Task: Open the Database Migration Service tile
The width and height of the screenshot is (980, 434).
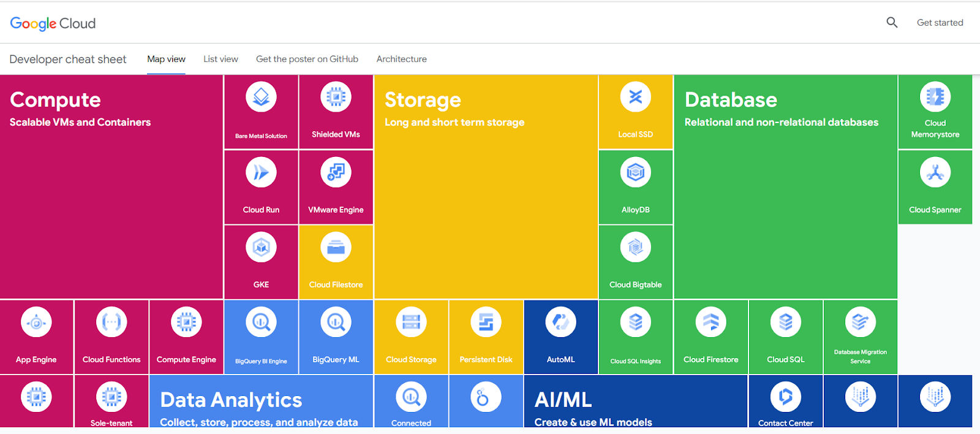Action: coord(861,337)
